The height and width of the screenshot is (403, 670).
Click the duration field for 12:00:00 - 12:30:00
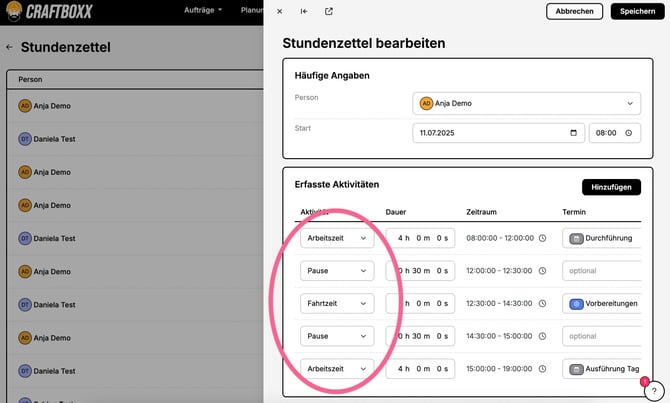click(420, 271)
